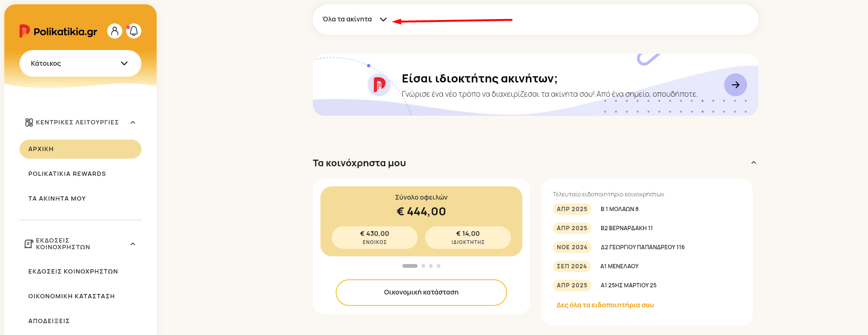Collapse the ΚΕΝΤΡΙΚΕΣ ΛΕΙΤΟΥΡΓΙΕΣ section
The image size is (868, 335).
tap(133, 122)
